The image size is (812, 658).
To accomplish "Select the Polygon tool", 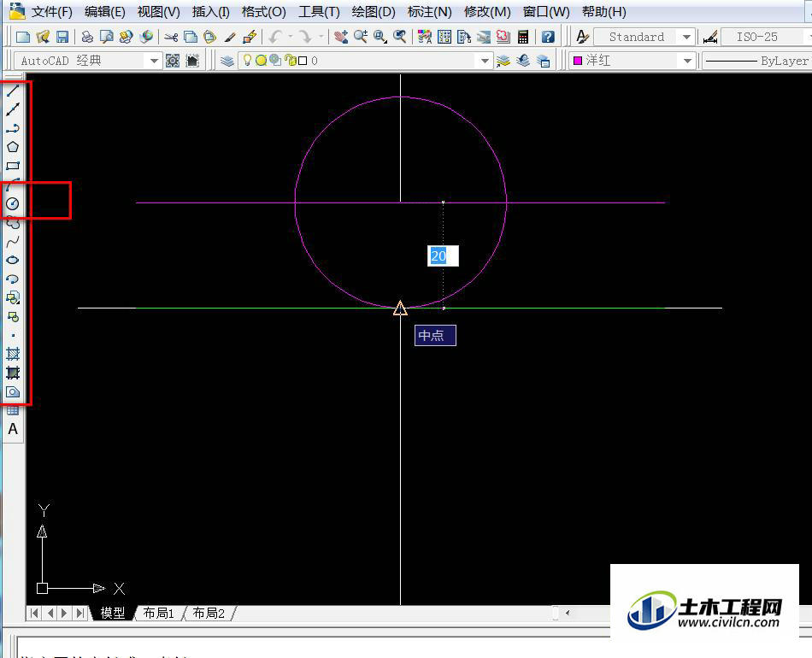I will coord(13,147).
